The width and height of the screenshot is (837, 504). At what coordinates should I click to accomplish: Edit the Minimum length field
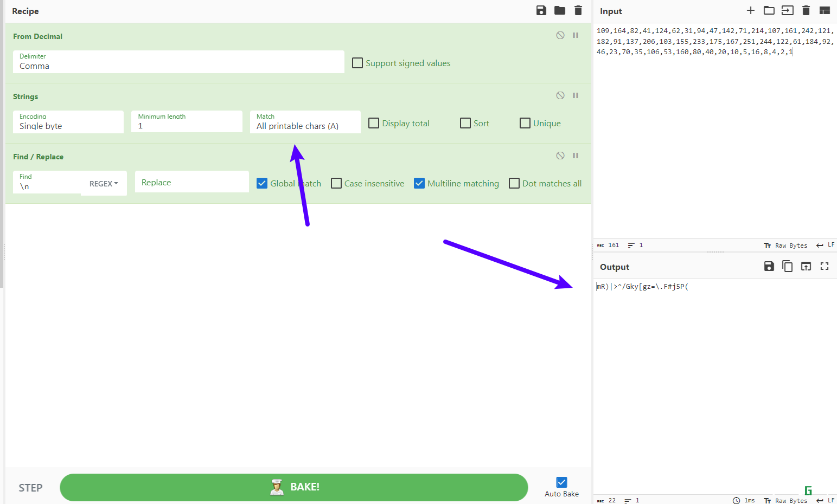pyautogui.click(x=187, y=122)
